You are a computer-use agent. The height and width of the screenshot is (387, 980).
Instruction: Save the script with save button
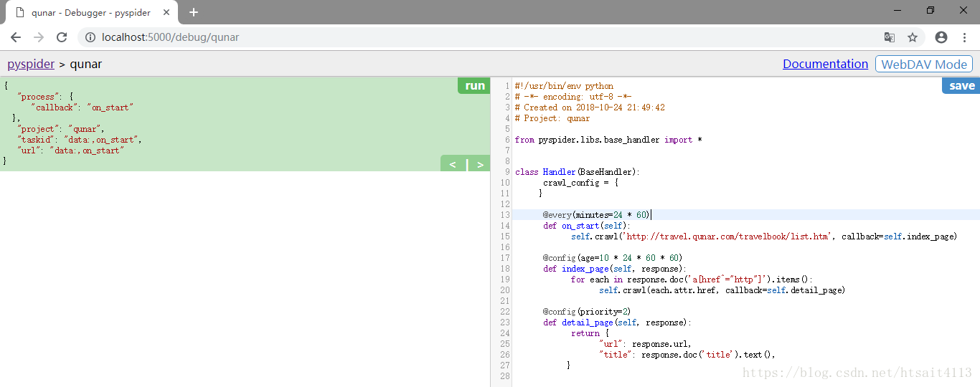(x=961, y=85)
